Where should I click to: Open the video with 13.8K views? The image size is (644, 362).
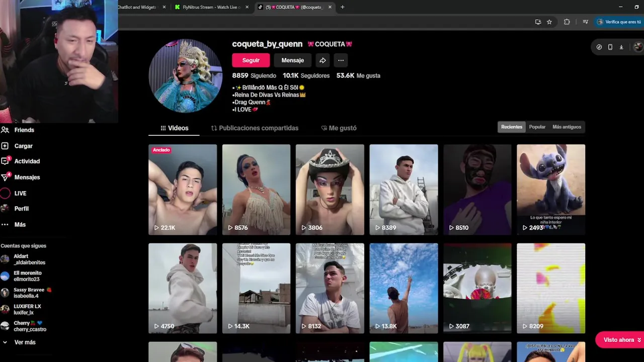tap(404, 288)
